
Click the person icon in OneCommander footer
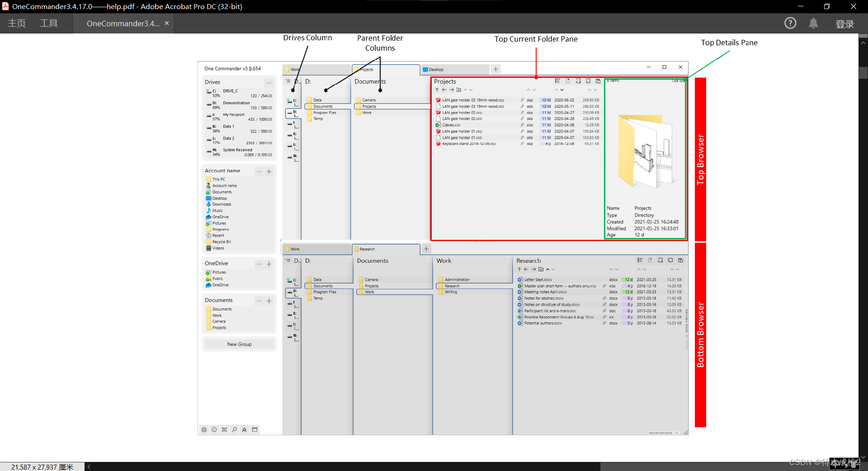(244, 430)
